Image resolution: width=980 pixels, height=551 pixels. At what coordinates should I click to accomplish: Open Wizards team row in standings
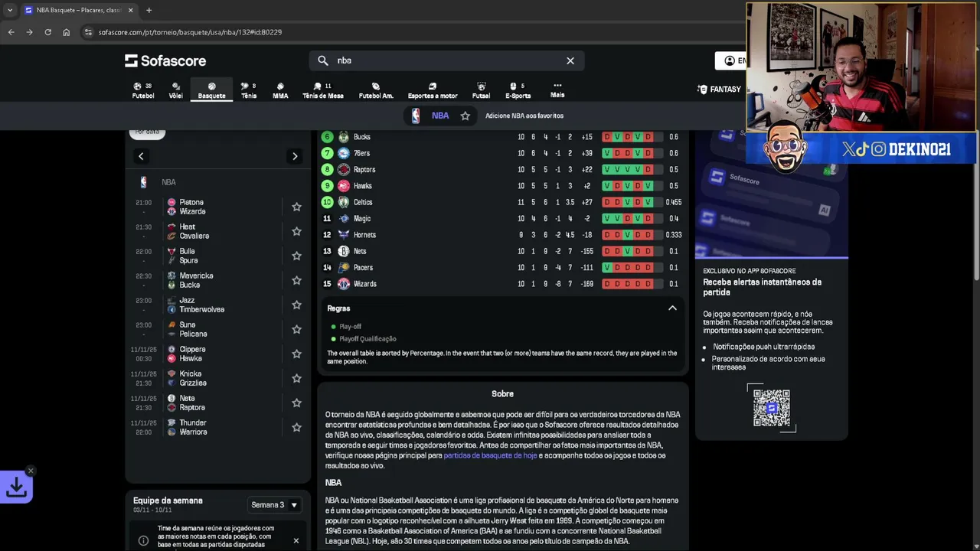click(503, 284)
